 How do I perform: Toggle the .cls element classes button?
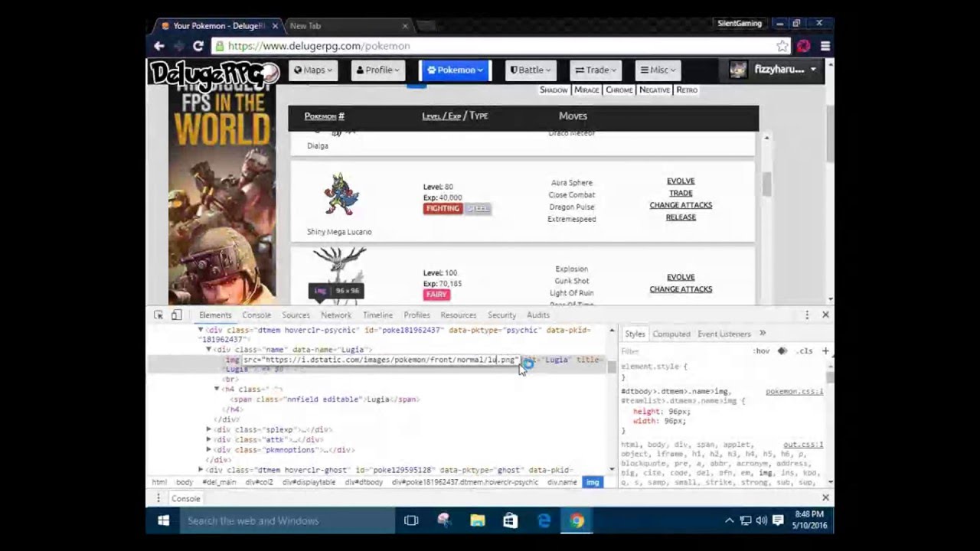[804, 350]
